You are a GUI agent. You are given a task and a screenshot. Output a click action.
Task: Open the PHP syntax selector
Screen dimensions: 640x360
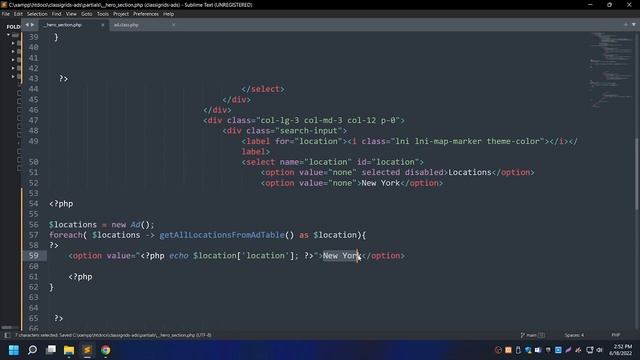616,335
